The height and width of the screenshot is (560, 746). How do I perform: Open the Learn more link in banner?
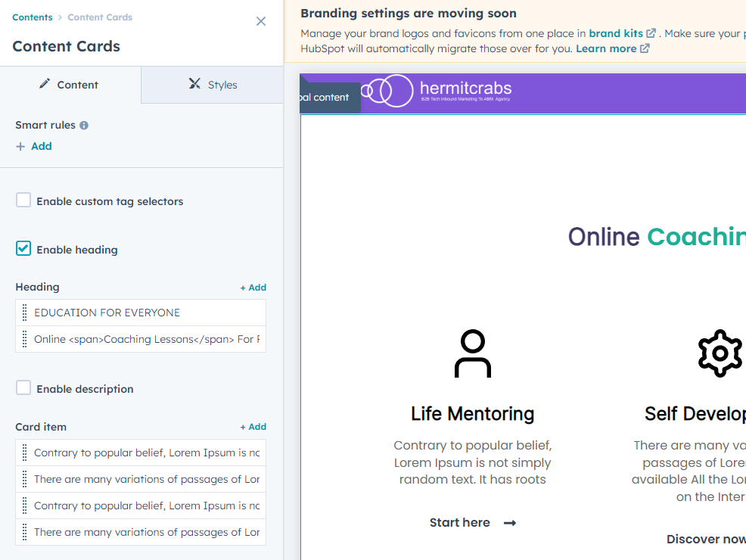606,48
